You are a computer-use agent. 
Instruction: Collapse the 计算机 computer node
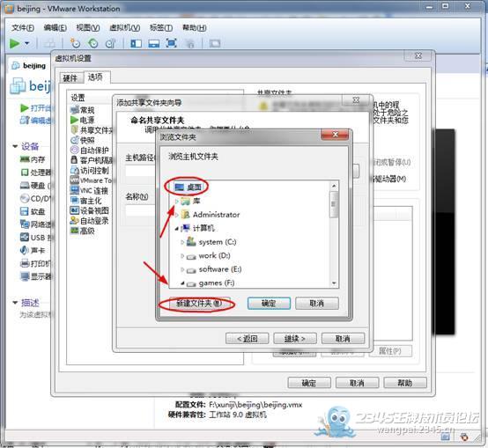(x=177, y=229)
